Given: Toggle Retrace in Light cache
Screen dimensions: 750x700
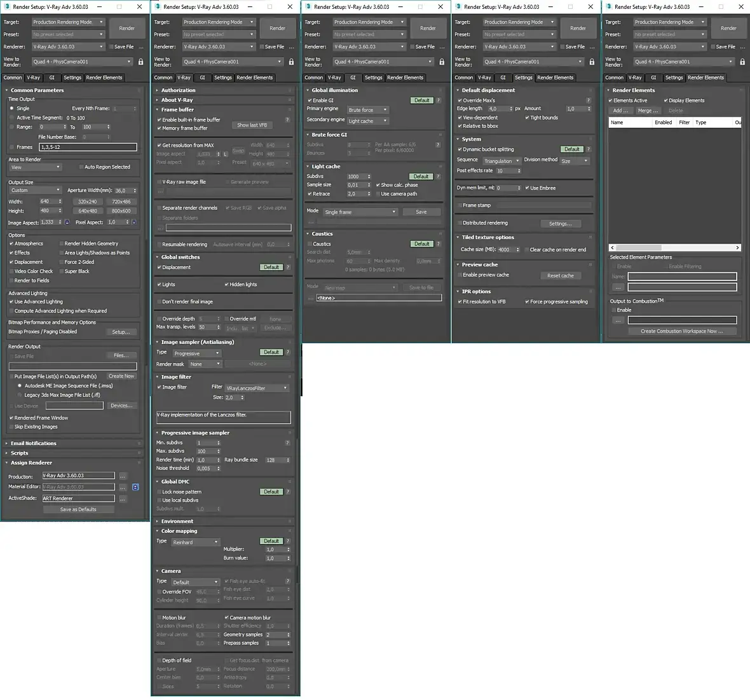Looking at the screenshot, I should click(310, 194).
